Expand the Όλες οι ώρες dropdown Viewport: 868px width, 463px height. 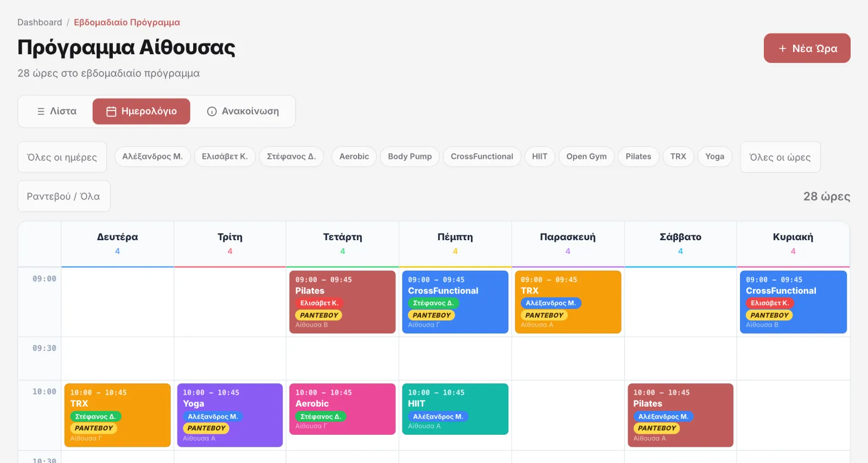[x=780, y=157]
